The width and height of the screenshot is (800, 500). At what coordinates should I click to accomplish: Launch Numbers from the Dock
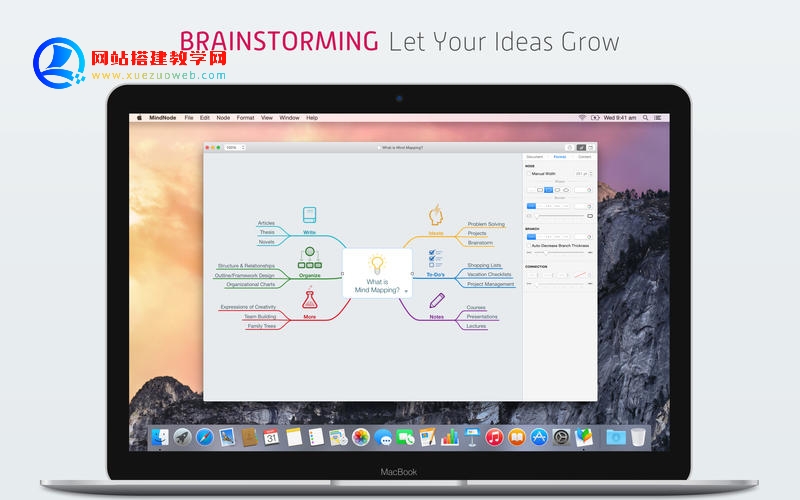[450, 437]
